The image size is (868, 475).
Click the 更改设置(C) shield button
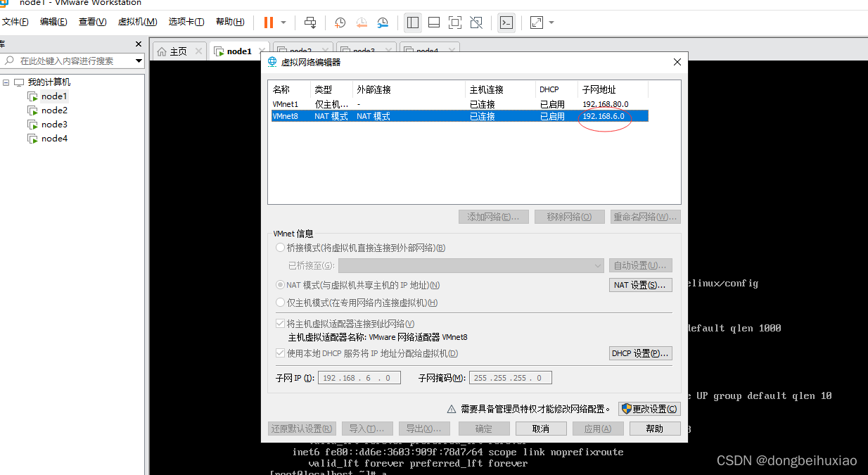pos(649,409)
